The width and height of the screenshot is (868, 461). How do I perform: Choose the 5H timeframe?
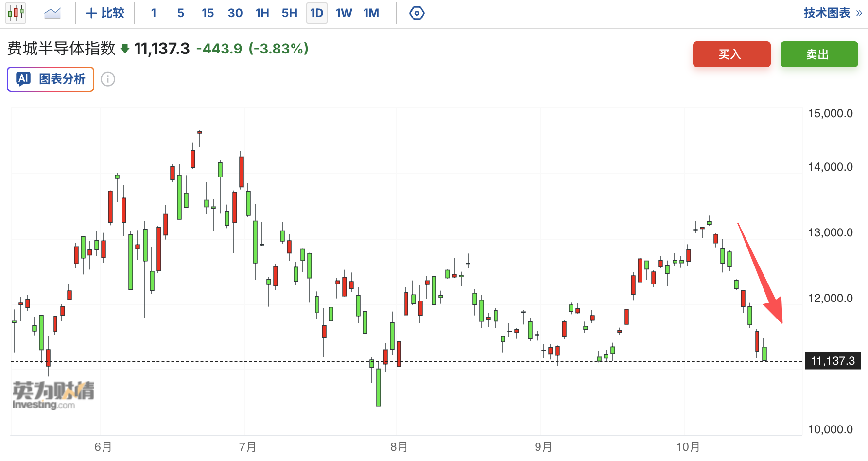tap(290, 13)
